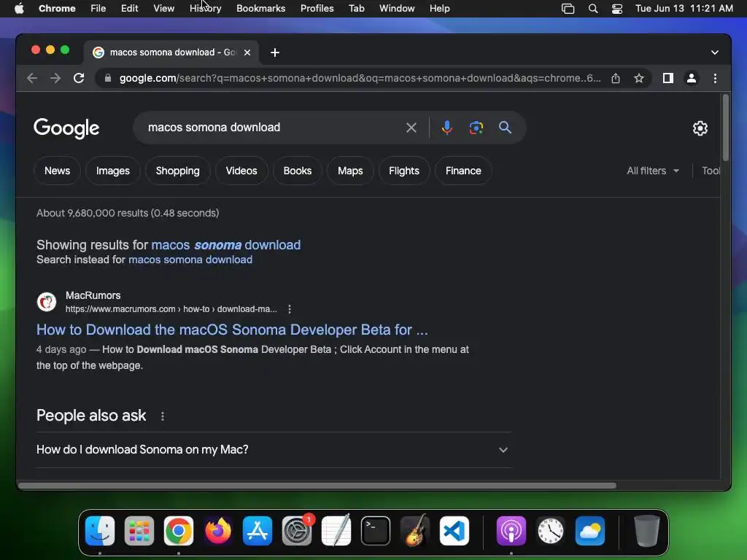Open Visual Studio Code from the Dock

pos(454,531)
